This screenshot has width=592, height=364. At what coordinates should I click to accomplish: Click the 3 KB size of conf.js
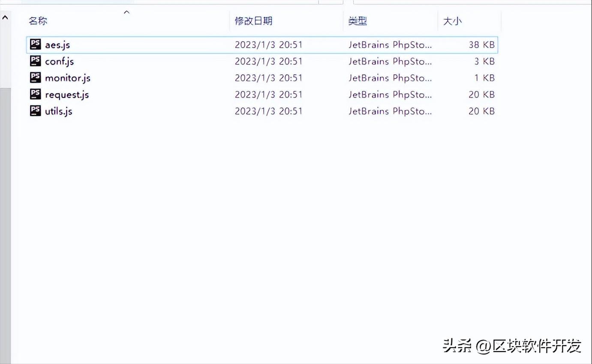pos(484,61)
